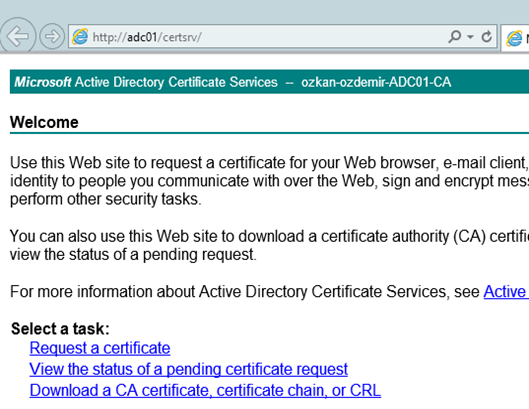
Task: Click the magnifier search icon in address bar
Action: pyautogui.click(x=454, y=36)
